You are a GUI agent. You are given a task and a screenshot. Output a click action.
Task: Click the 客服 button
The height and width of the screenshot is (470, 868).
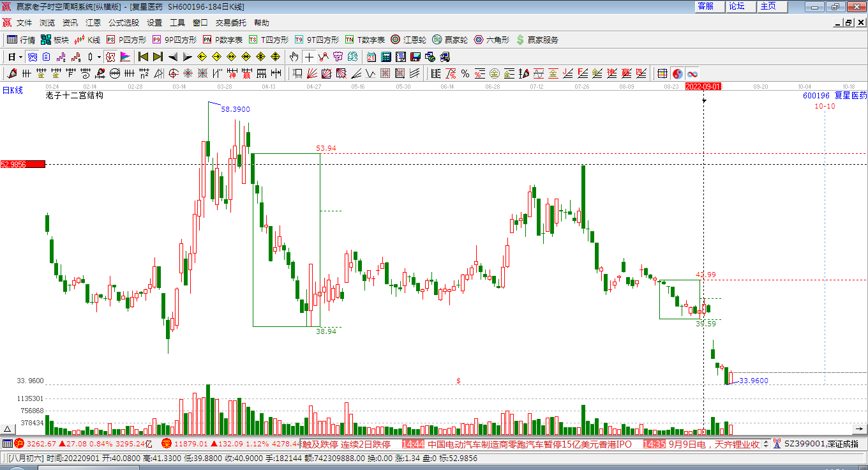710,6
